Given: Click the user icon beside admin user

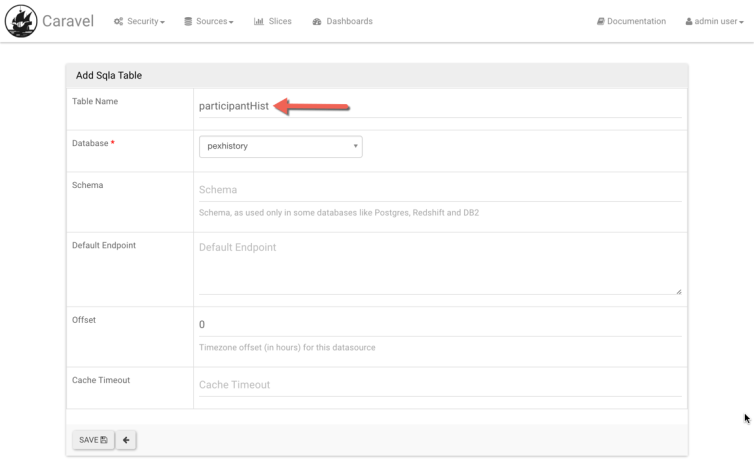Looking at the screenshot, I should point(689,22).
